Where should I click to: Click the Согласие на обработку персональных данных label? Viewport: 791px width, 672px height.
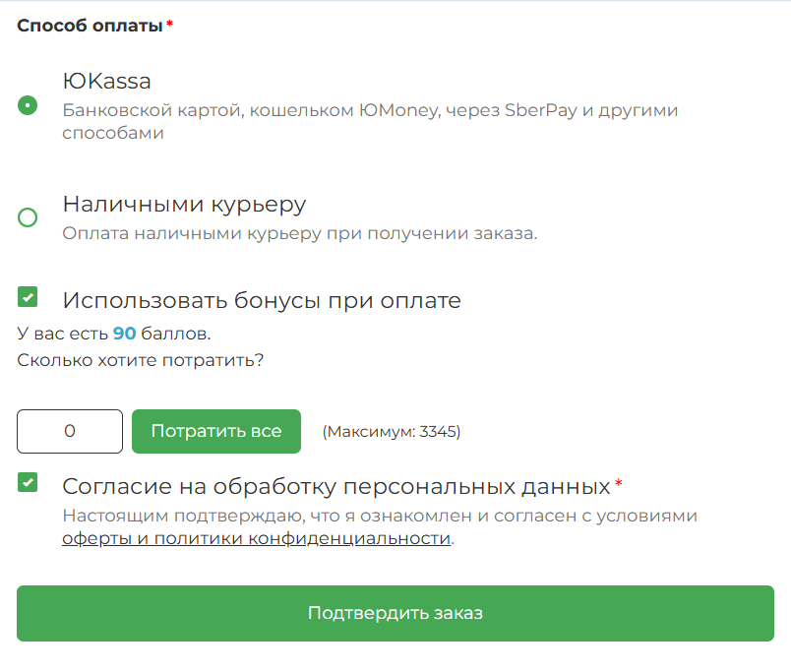pos(336,487)
